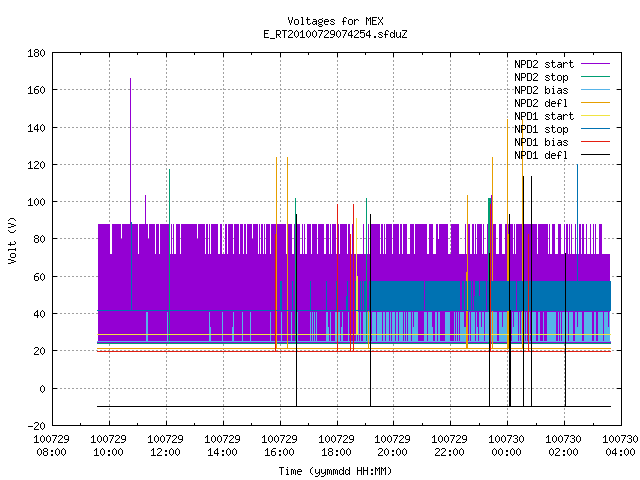This screenshot has width=640, height=480.
Task: Click the 100729 16:00 time tick label
Action: click(x=280, y=446)
